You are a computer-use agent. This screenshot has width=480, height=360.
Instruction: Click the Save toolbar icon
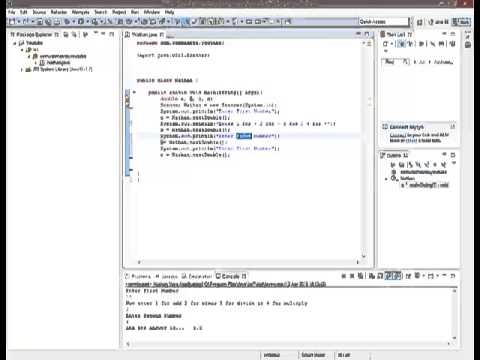coord(40,22)
